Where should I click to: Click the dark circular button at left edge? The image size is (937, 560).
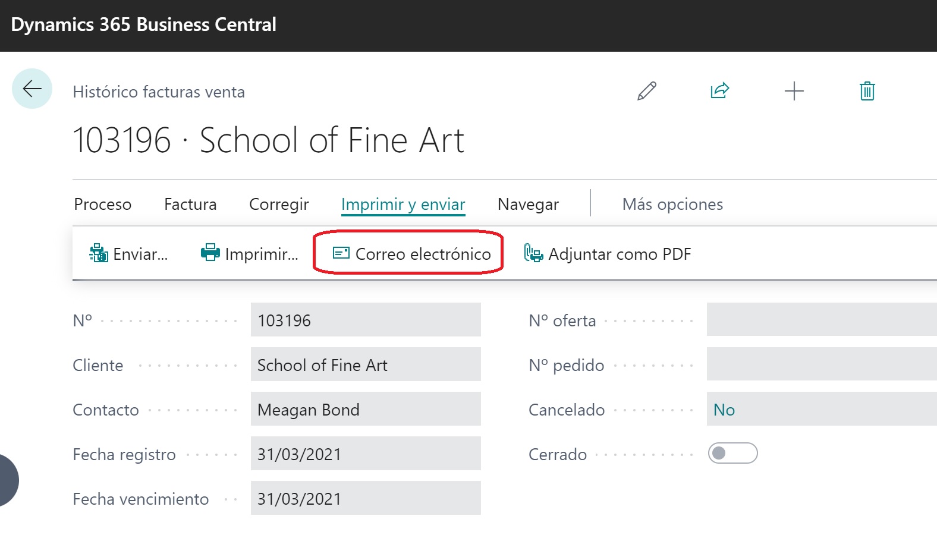(x=8, y=480)
